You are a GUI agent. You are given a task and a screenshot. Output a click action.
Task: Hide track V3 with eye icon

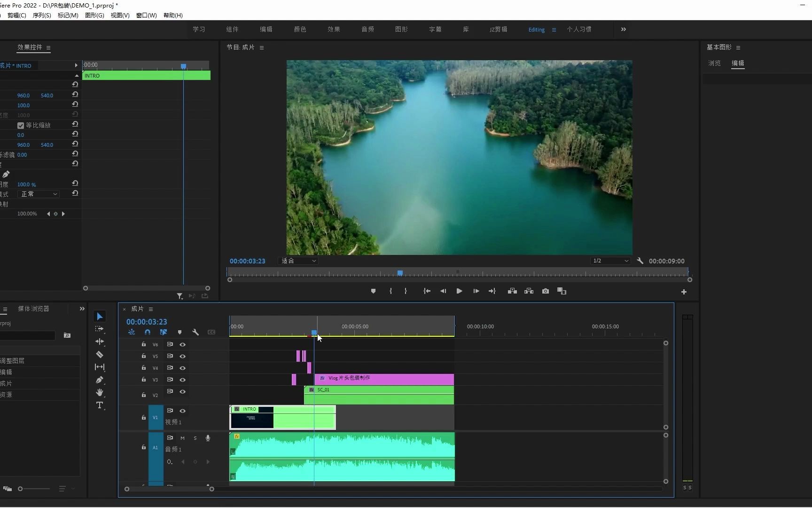[x=183, y=380]
